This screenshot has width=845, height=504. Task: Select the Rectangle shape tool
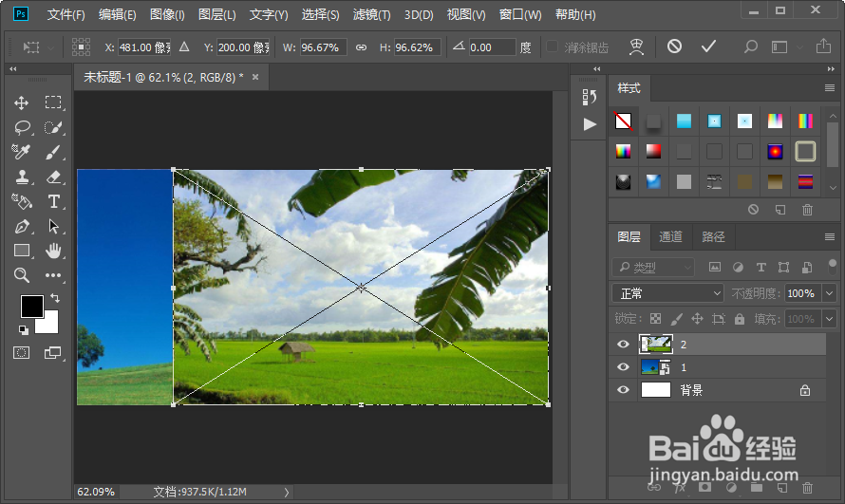click(22, 251)
